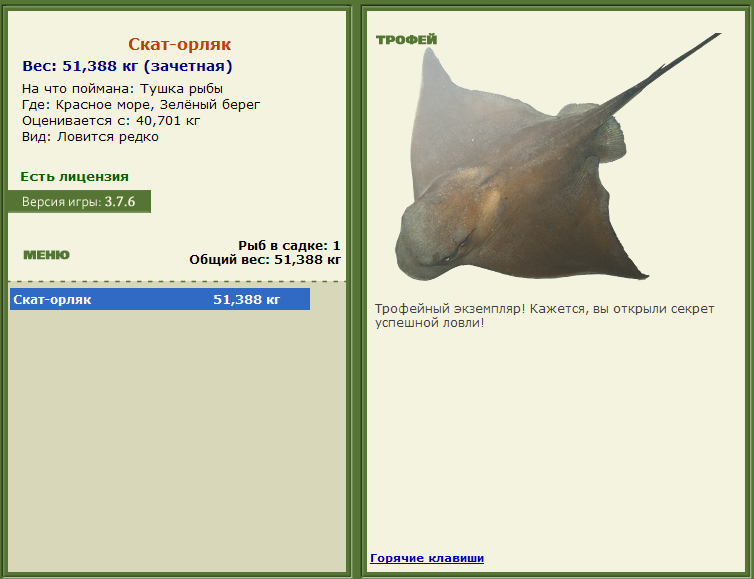
Task: Click the 'Есть лицензия' label
Action: [x=75, y=176]
